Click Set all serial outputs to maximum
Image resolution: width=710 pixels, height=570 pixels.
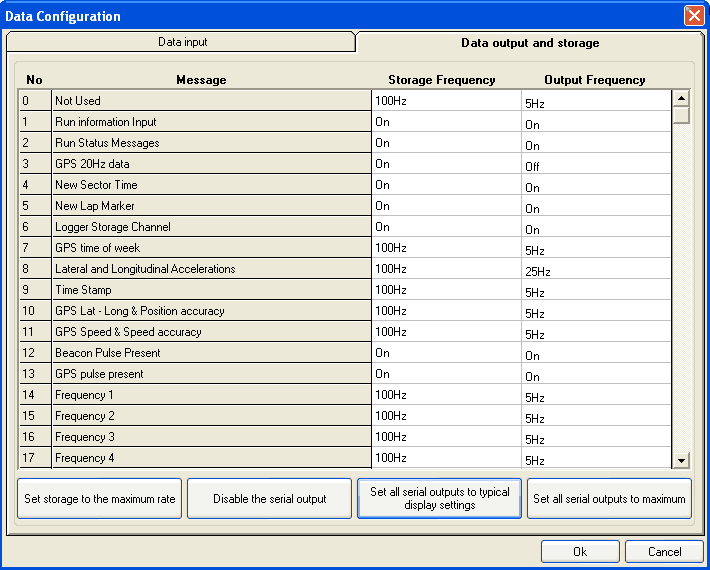[x=609, y=499]
